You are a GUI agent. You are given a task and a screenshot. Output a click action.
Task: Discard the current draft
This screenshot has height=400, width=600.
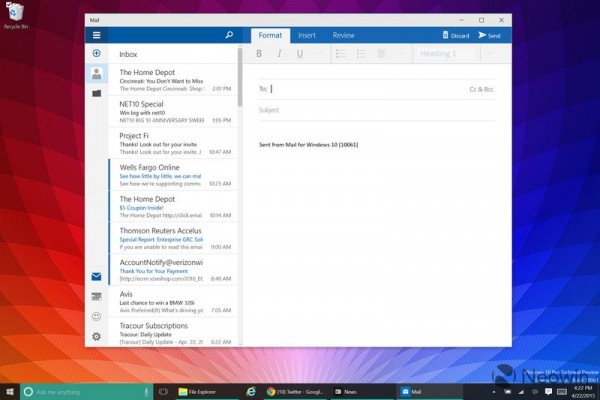[x=456, y=35]
